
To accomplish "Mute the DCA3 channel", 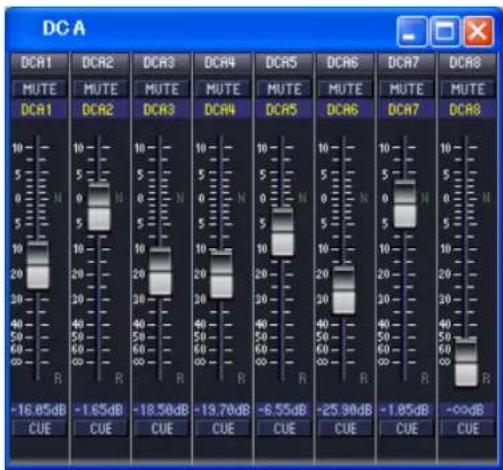I will point(162,89).
